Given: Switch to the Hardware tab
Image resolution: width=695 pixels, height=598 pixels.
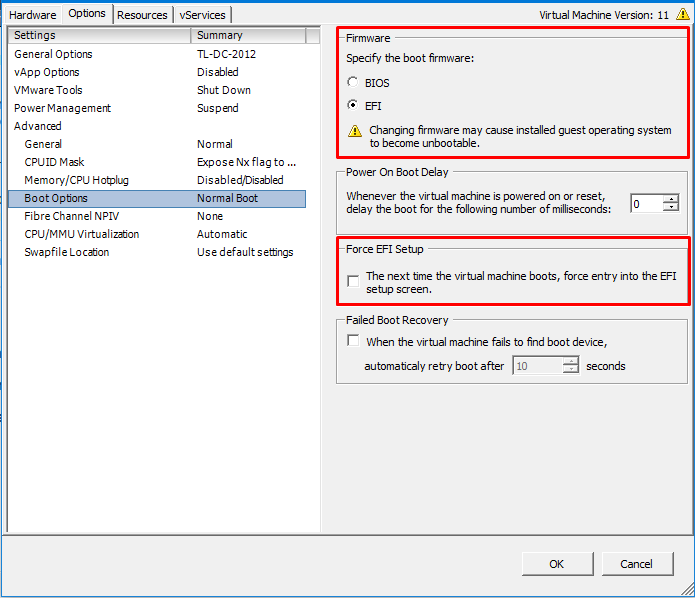Looking at the screenshot, I should pos(32,15).
